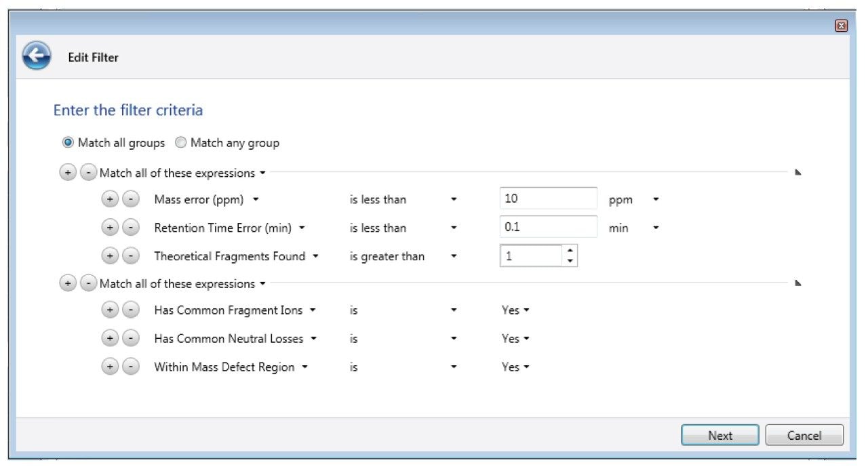The image size is (868, 473).
Task: Select the Match any group option
Action: point(180,143)
